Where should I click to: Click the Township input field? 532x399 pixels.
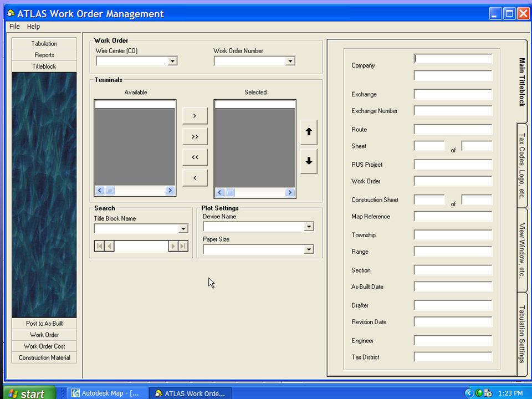pyautogui.click(x=453, y=235)
